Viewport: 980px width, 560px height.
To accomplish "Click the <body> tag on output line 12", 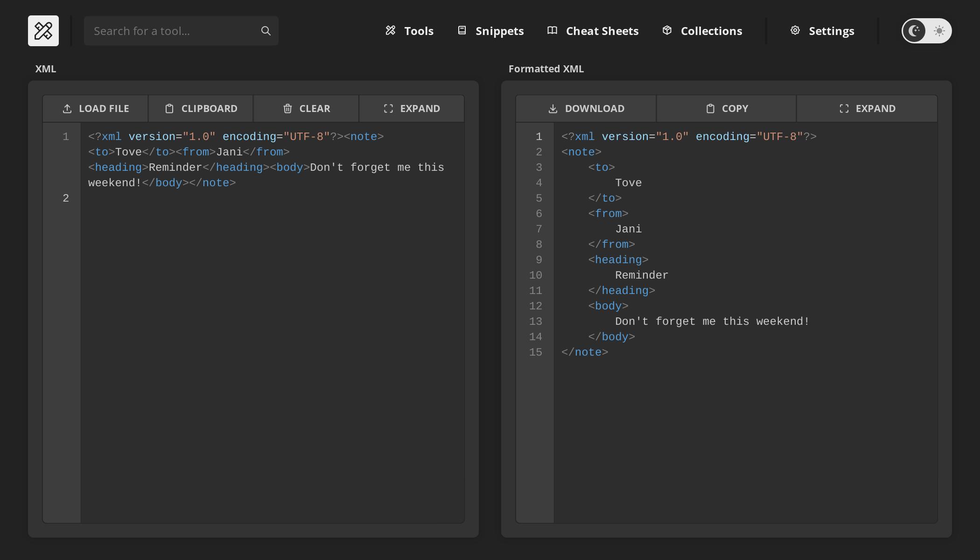I will pyautogui.click(x=608, y=306).
